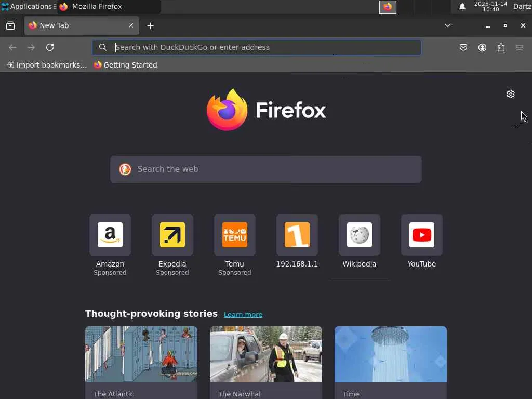Open the Save to Pocket icon

point(463,47)
